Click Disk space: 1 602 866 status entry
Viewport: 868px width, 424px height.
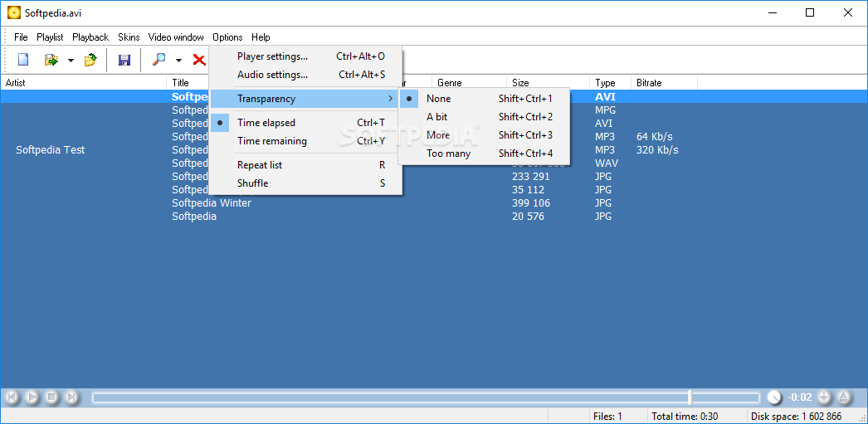click(x=796, y=417)
